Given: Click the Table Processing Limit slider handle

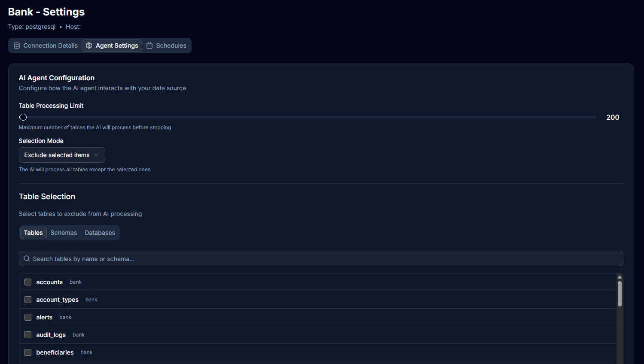Looking at the screenshot, I should click(23, 117).
